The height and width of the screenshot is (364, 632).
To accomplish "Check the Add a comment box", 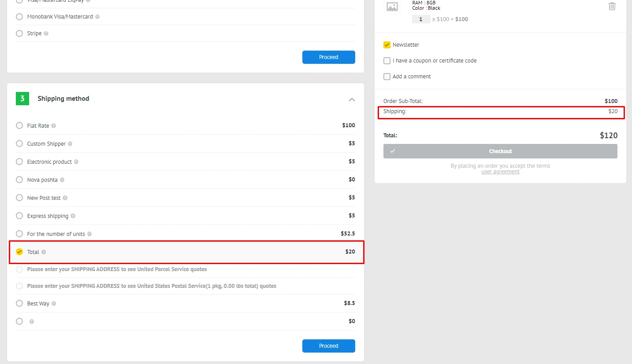I will pos(387,77).
